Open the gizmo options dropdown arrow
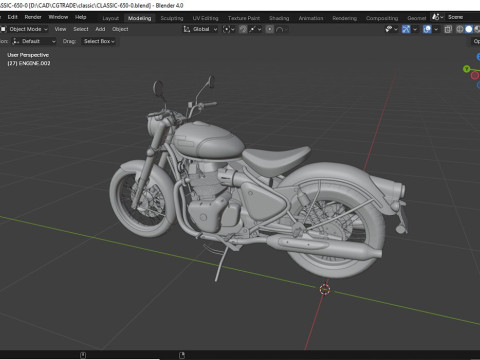The height and width of the screenshot is (360, 480). tap(415, 29)
